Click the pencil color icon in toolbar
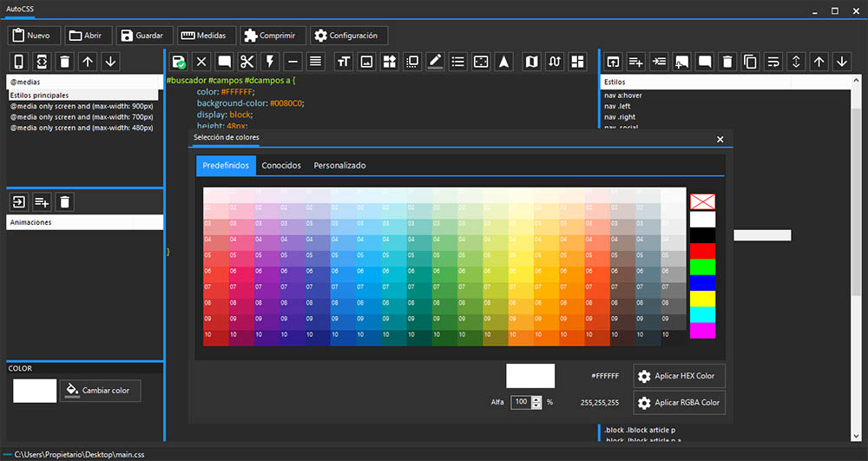This screenshot has width=868, height=461. click(x=435, y=62)
